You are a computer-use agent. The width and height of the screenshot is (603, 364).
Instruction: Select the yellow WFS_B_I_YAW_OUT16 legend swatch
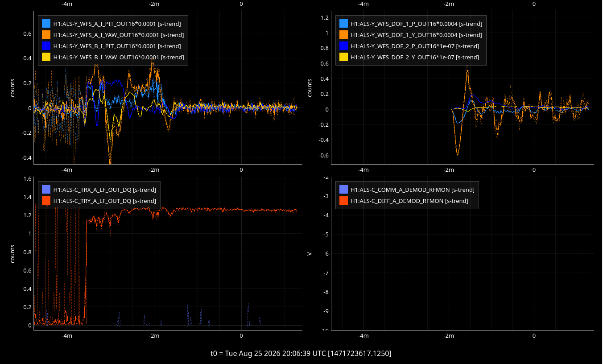click(x=46, y=57)
